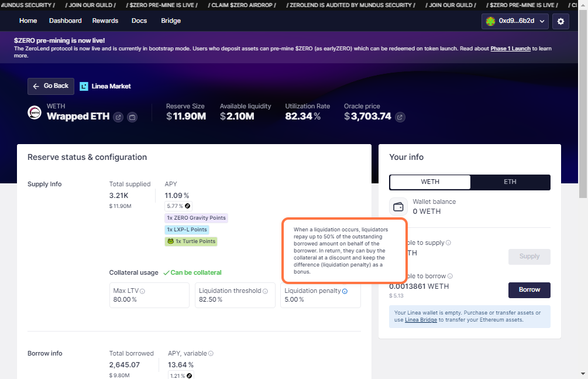
Task: Click the Max LTV info icon
Action: pyautogui.click(x=142, y=291)
